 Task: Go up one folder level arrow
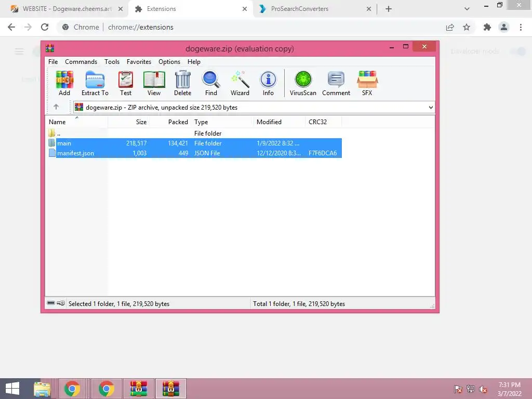[x=56, y=107]
